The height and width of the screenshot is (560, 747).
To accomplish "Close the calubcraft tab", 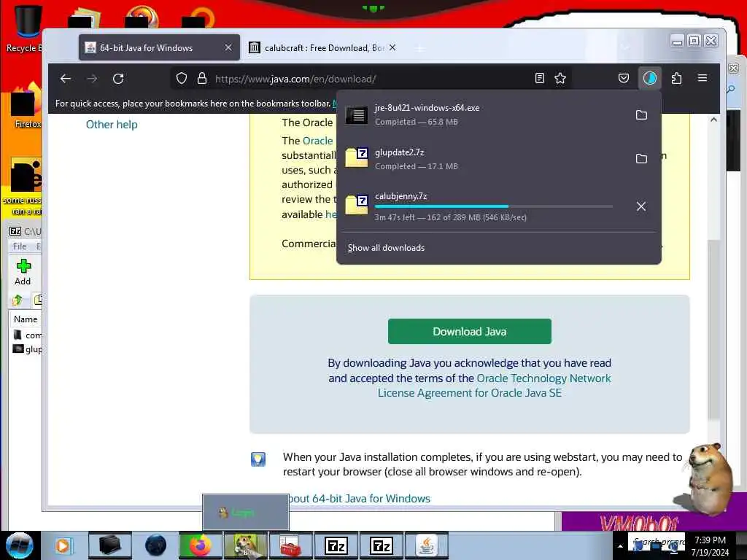I will click(x=392, y=47).
